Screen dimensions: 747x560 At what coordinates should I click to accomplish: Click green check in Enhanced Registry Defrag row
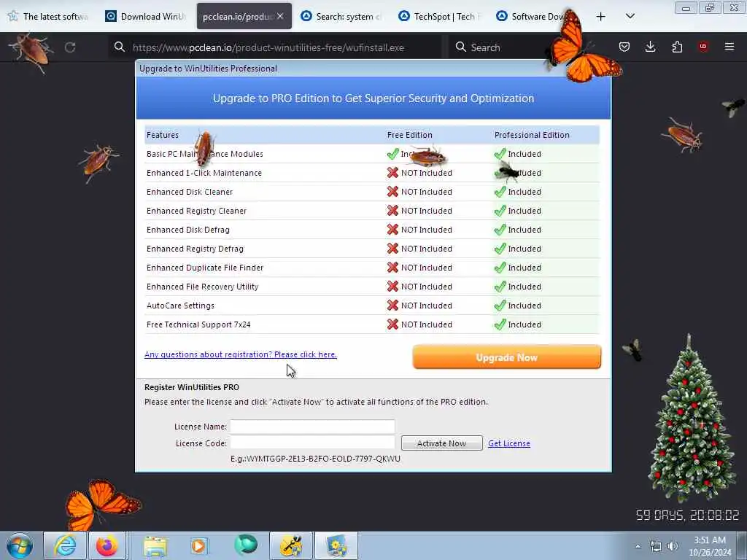tap(500, 249)
